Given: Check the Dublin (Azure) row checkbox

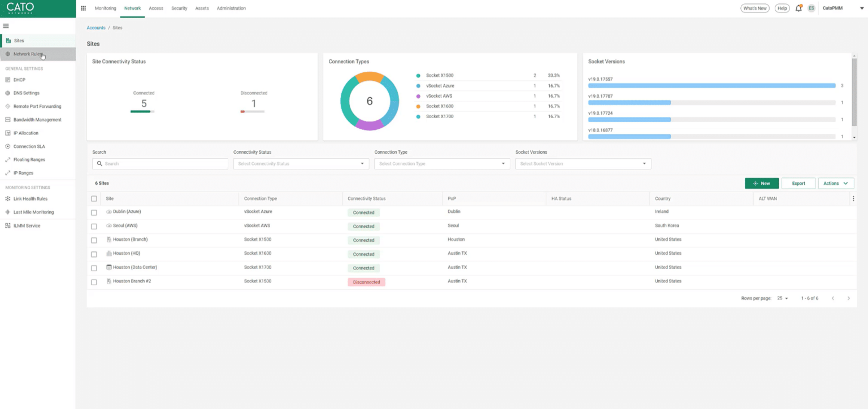Looking at the screenshot, I should pos(94,212).
